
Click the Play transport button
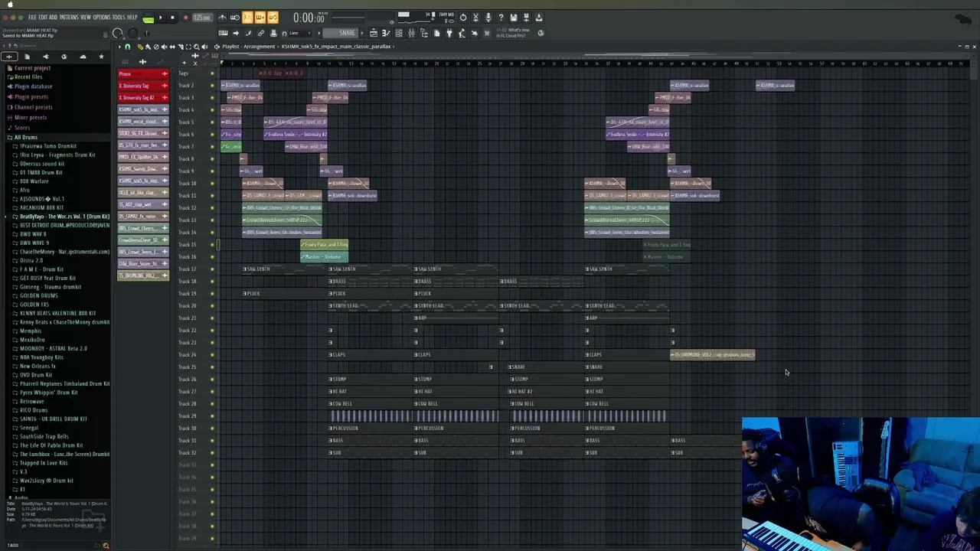coord(160,18)
